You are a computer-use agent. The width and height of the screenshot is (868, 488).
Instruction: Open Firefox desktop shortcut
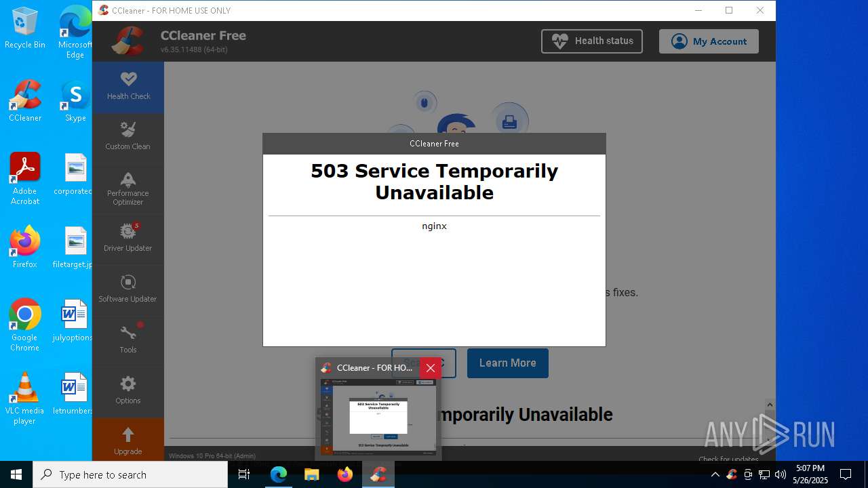click(25, 247)
